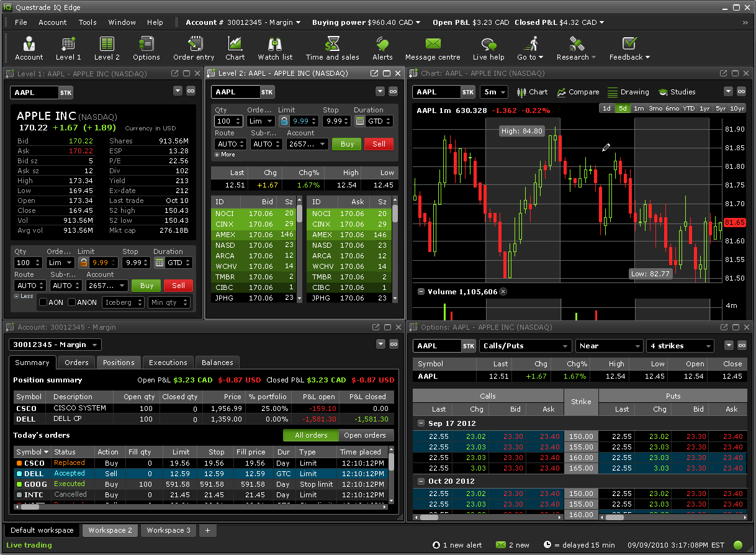The image size is (756, 555).
Task: Toggle the Open orders filter
Action: [366, 435]
